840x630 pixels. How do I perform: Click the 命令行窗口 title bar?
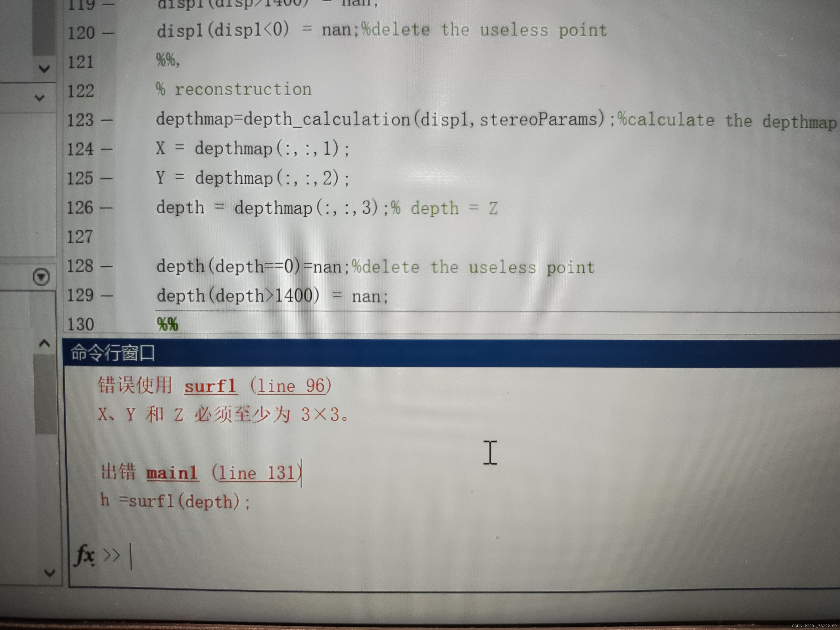click(x=451, y=353)
